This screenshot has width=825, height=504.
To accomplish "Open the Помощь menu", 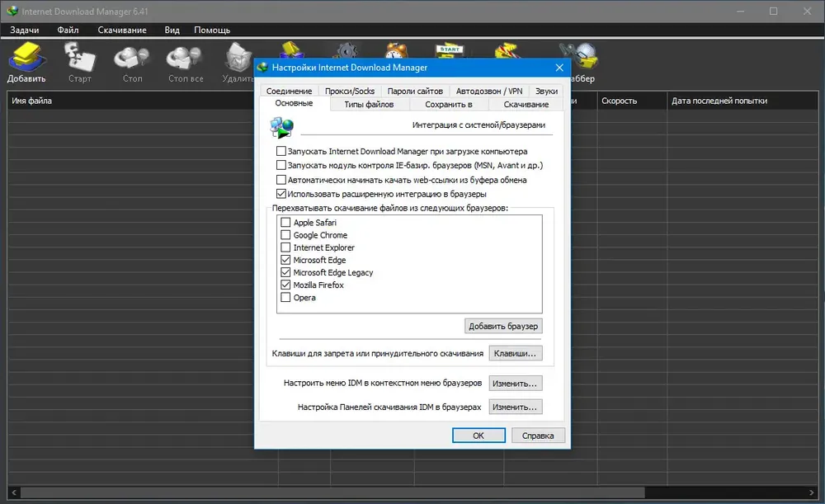I will [x=212, y=30].
